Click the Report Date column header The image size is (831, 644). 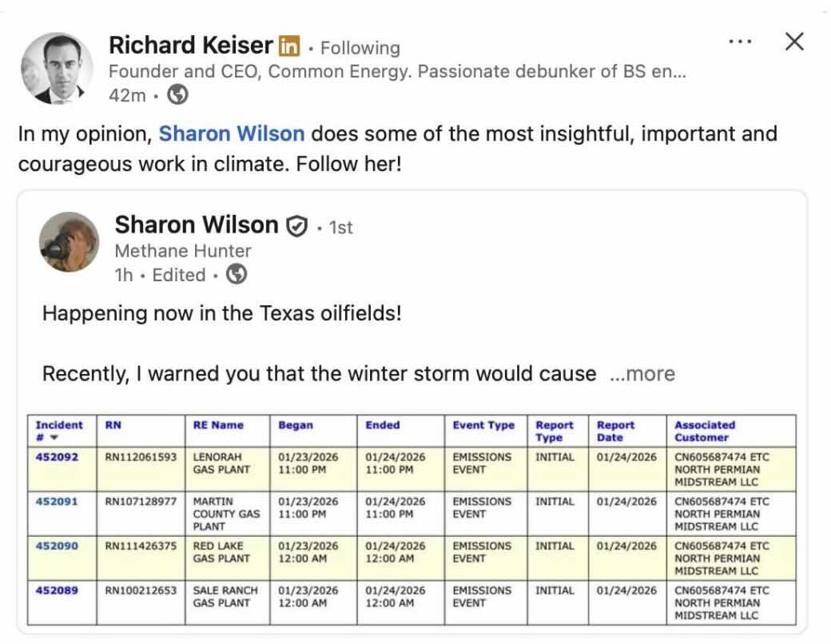click(x=615, y=431)
